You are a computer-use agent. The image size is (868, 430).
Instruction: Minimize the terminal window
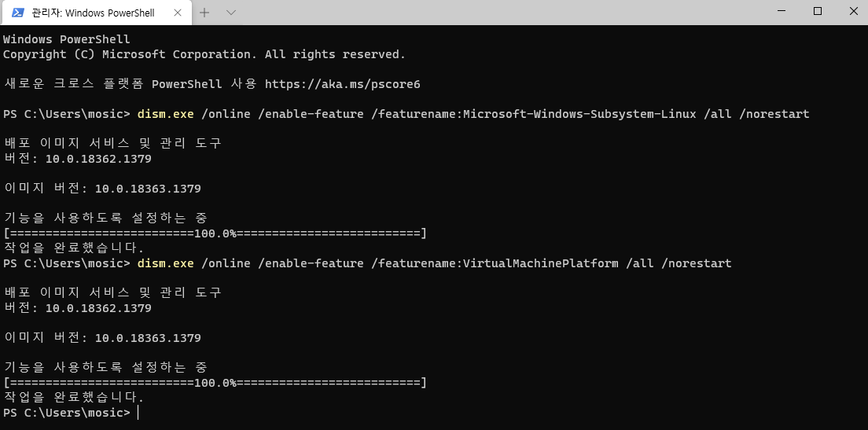[781, 11]
